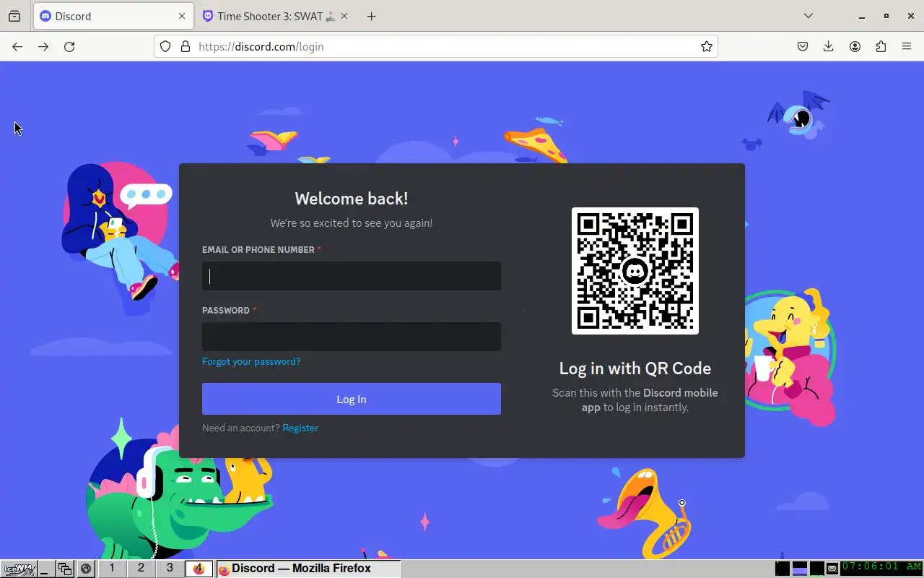This screenshot has width=924, height=578.
Task: Click the Welcome back! heading
Action: [x=352, y=199]
